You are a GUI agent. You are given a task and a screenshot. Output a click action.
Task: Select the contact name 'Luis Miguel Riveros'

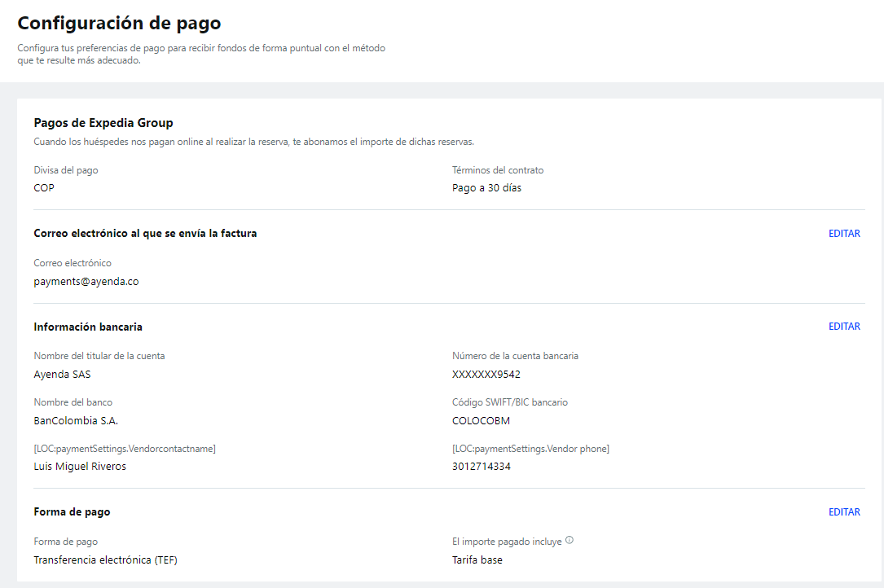click(80, 466)
